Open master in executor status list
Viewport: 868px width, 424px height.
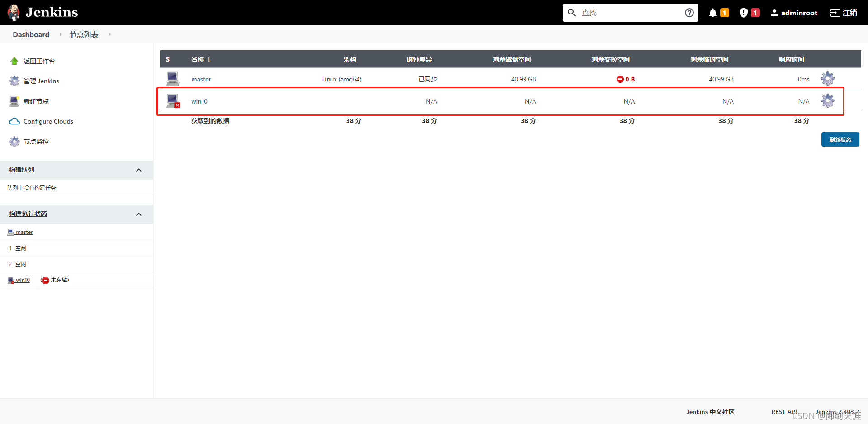click(24, 232)
